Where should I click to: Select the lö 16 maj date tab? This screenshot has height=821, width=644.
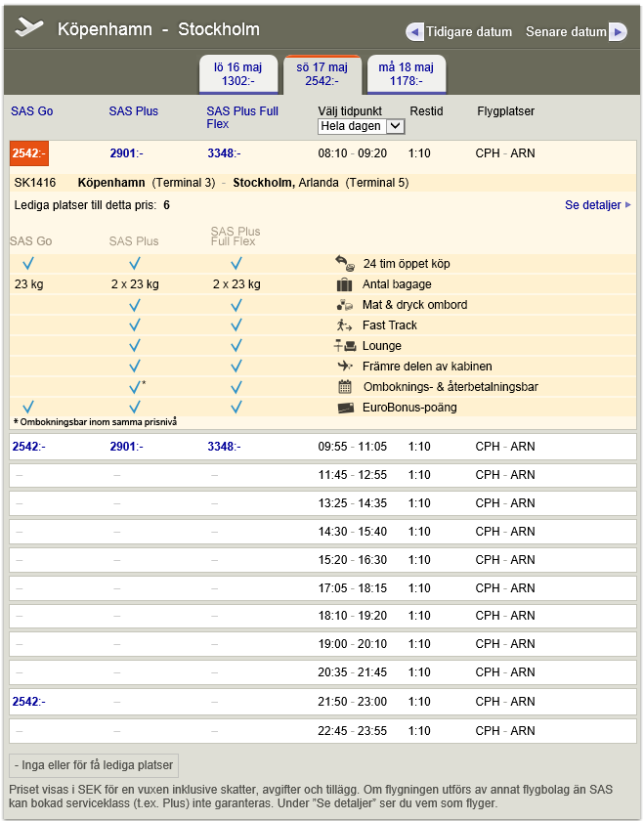click(238, 74)
